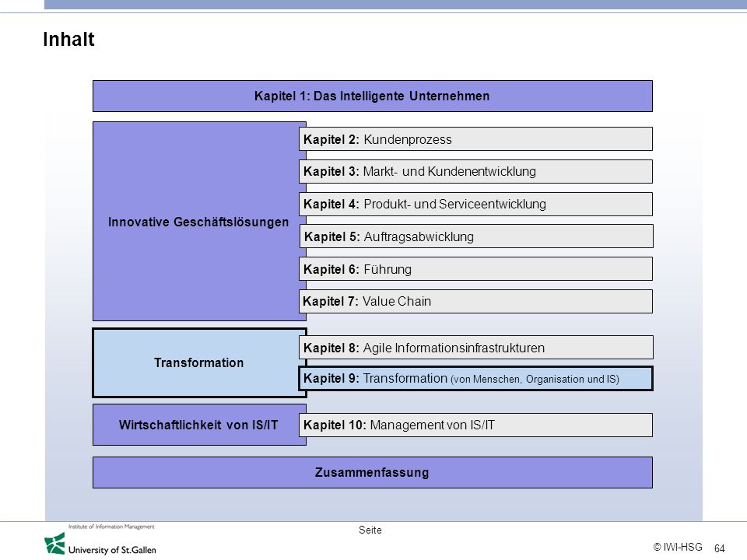Click the page number '64'
The width and height of the screenshot is (747, 560).
[x=719, y=548]
